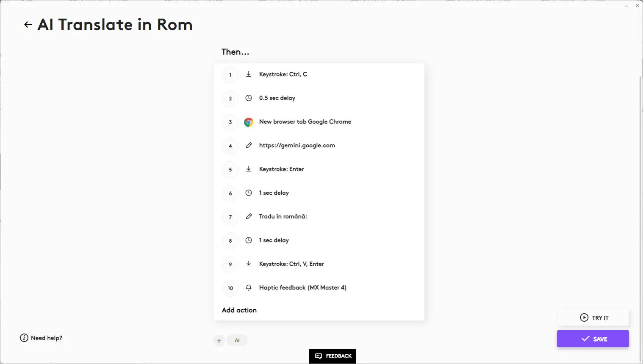Open the FEEDBACK button at bottom

(x=333, y=356)
